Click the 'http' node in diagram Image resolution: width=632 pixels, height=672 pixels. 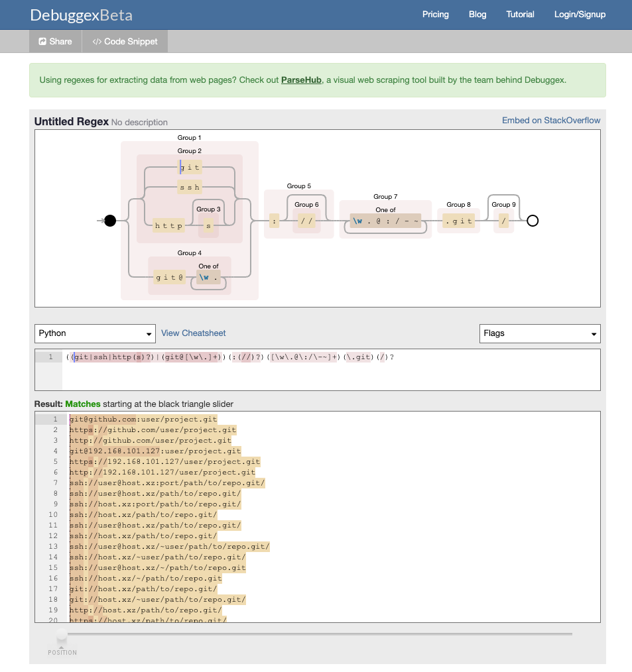168,226
